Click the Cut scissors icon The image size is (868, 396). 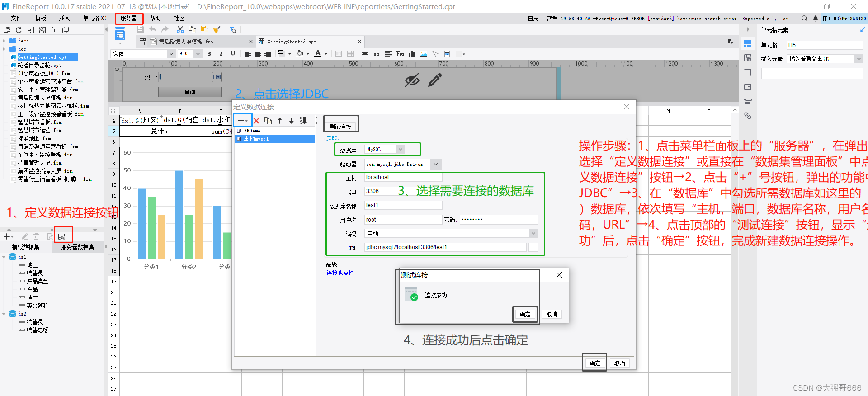[180, 29]
